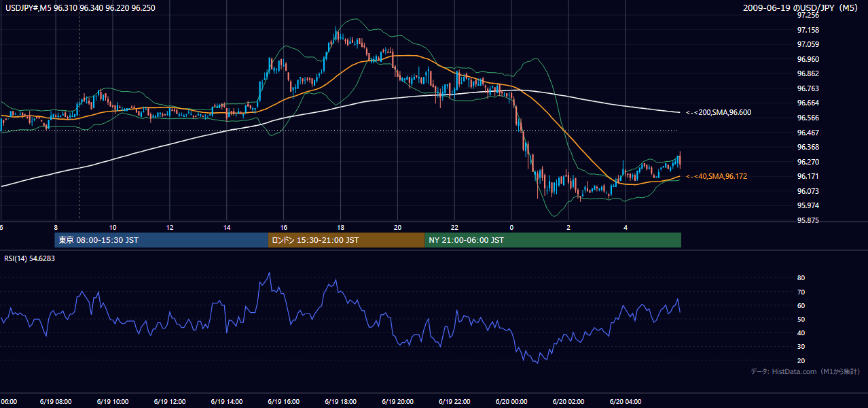Click the 6/19 22:00 time axis label
Viewport: 868px width, 408px height.
point(455,402)
